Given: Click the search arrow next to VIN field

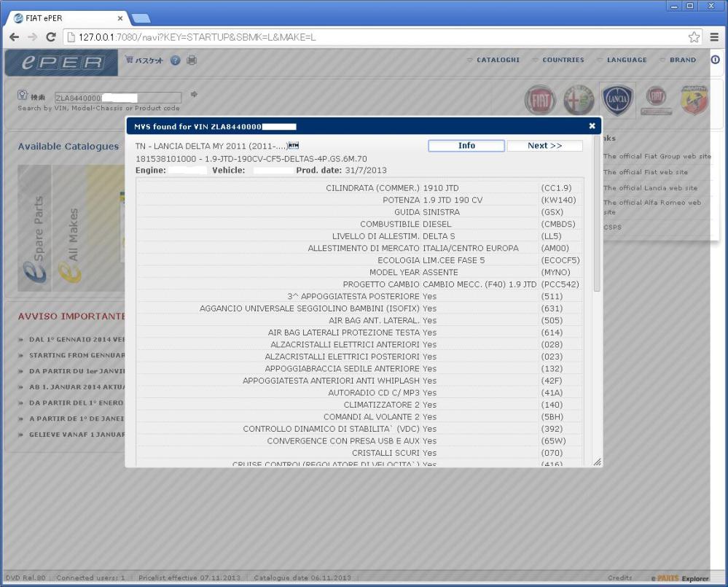Looking at the screenshot, I should pos(194,94).
